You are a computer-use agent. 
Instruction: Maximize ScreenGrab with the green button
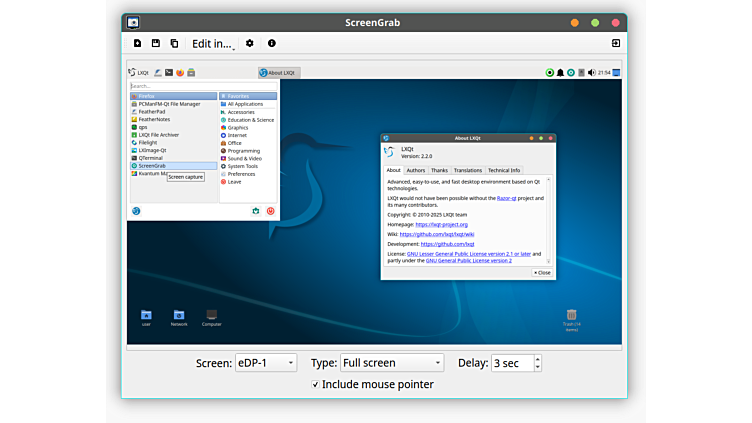595,22
